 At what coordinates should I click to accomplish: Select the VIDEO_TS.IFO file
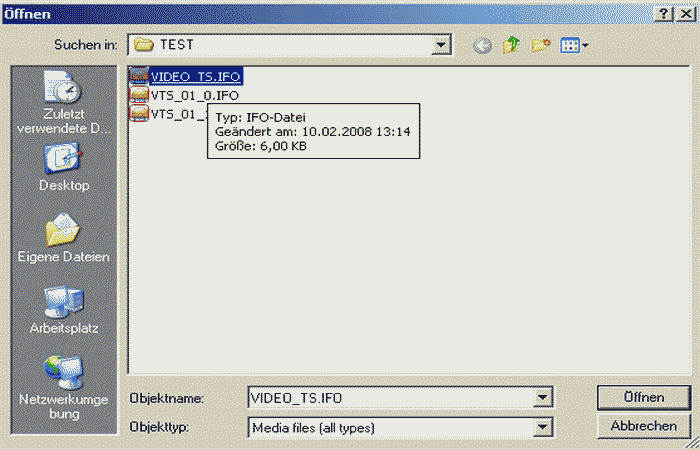coord(195,76)
